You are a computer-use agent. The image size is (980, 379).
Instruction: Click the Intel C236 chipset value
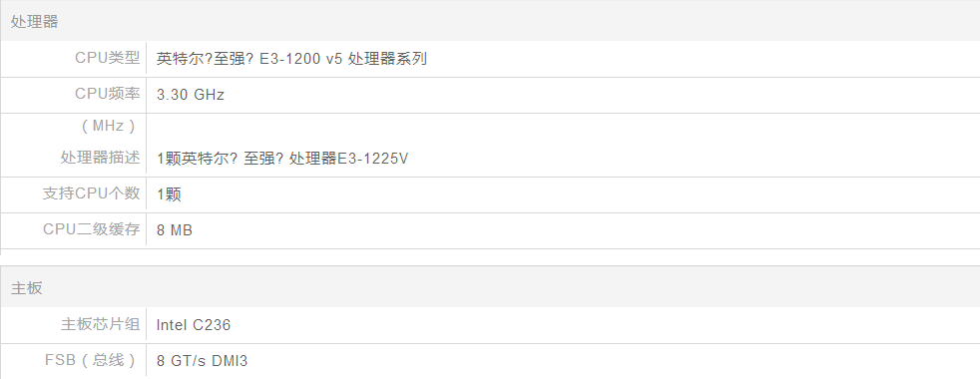coord(194,325)
